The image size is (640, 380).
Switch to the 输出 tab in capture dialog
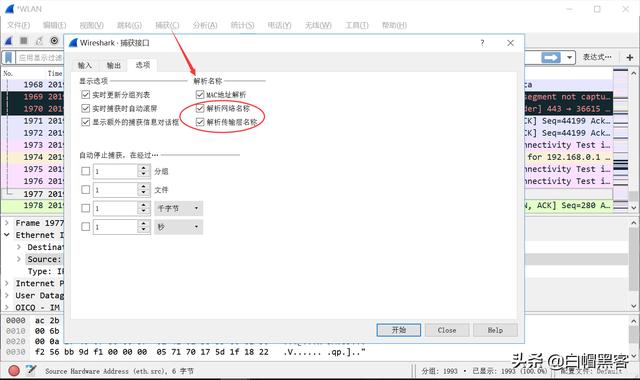(113, 65)
